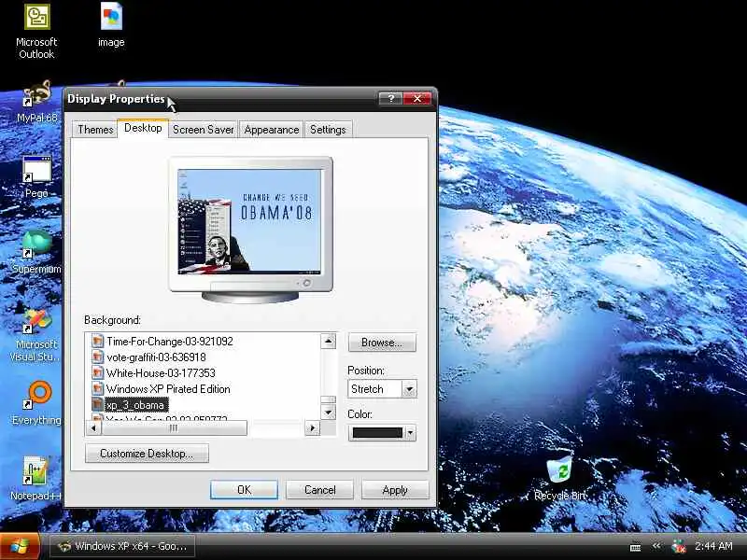Image resolution: width=747 pixels, height=560 pixels.
Task: Click the Apply button
Action: click(x=395, y=489)
